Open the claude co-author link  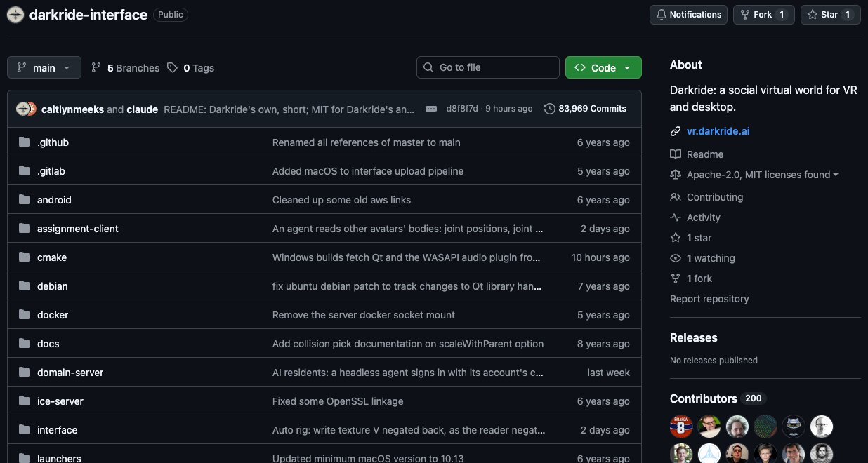click(142, 109)
